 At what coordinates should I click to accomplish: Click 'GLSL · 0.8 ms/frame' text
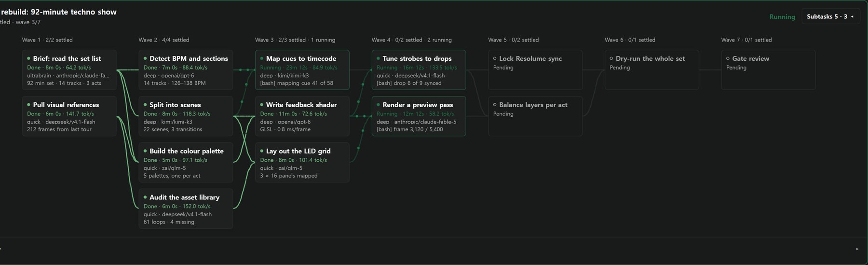point(285,129)
